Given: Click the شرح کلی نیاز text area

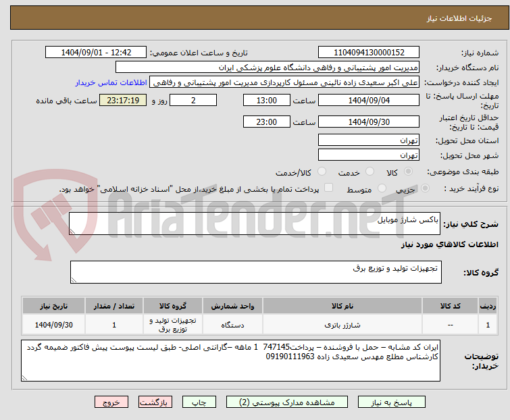Looking at the screenshot, I should (x=255, y=224).
